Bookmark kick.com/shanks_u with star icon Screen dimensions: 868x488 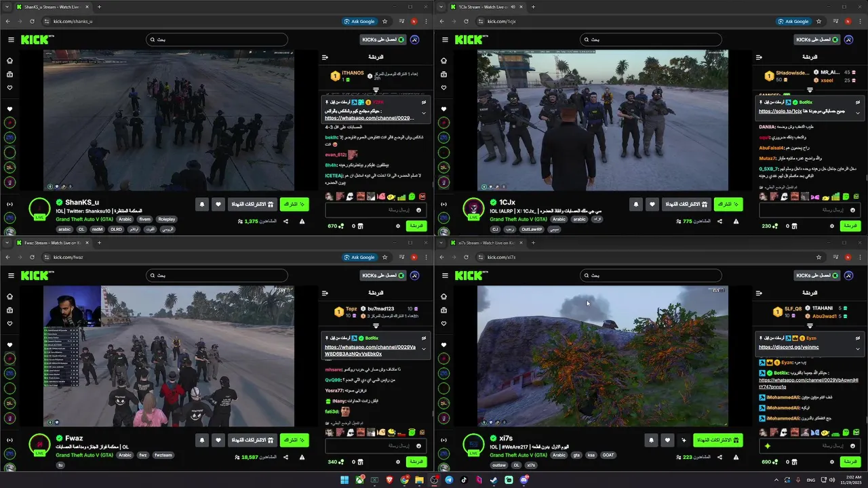384,21
